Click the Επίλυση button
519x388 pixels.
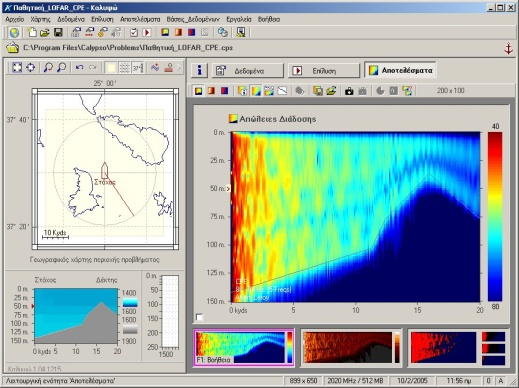pyautogui.click(x=324, y=71)
